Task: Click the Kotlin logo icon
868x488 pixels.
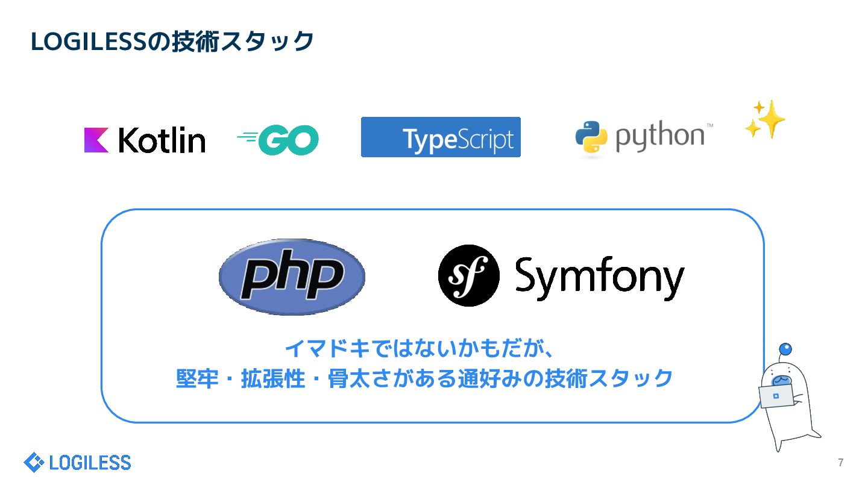Action: click(96, 140)
